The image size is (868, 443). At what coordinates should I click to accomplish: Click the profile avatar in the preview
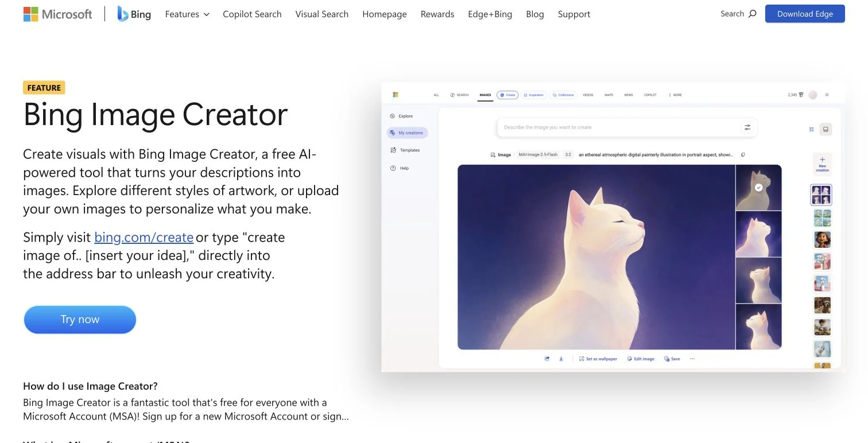(812, 95)
